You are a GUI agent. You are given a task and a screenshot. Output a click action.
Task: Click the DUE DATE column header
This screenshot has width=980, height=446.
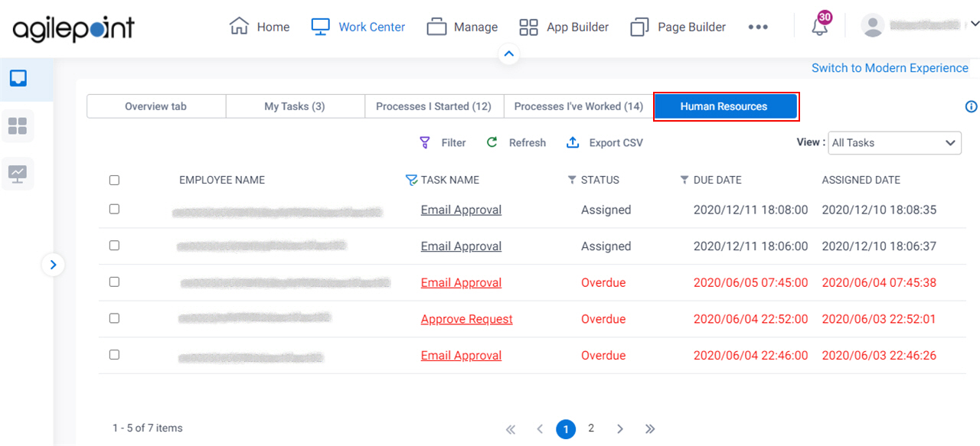(x=717, y=181)
